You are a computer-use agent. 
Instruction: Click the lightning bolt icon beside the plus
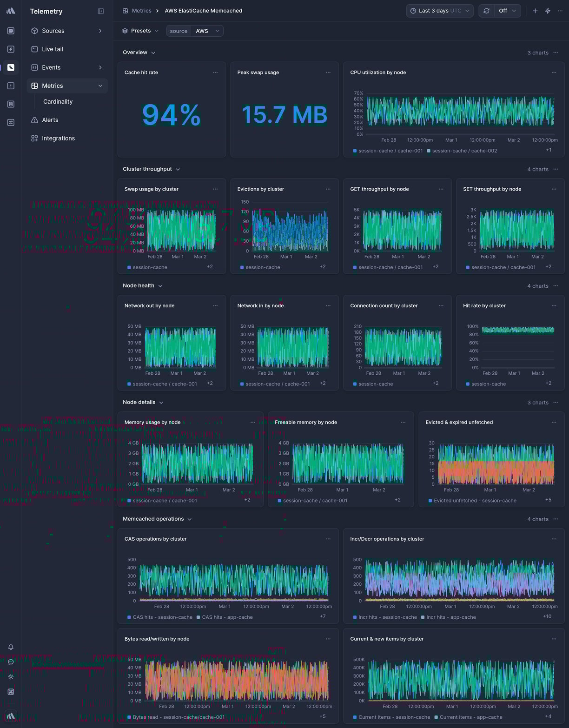[548, 10]
